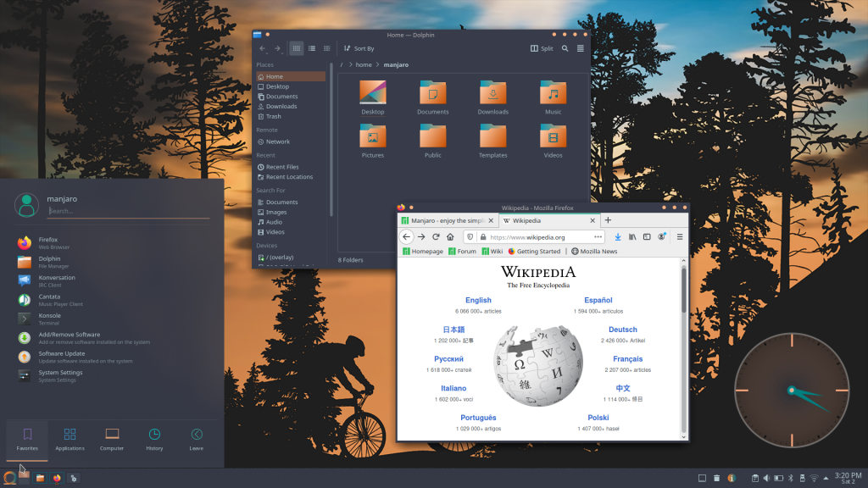Click the Split view button in Dolphin
Screen dimensions: 868x488
click(x=542, y=48)
